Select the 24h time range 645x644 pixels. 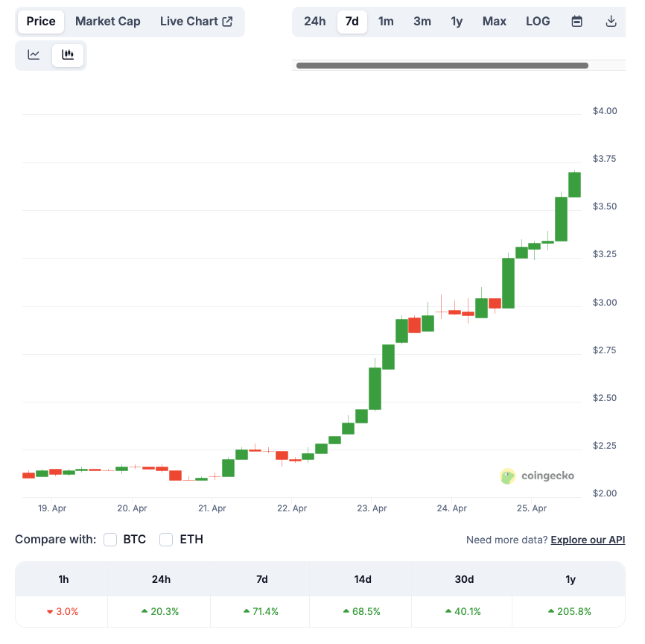315,22
